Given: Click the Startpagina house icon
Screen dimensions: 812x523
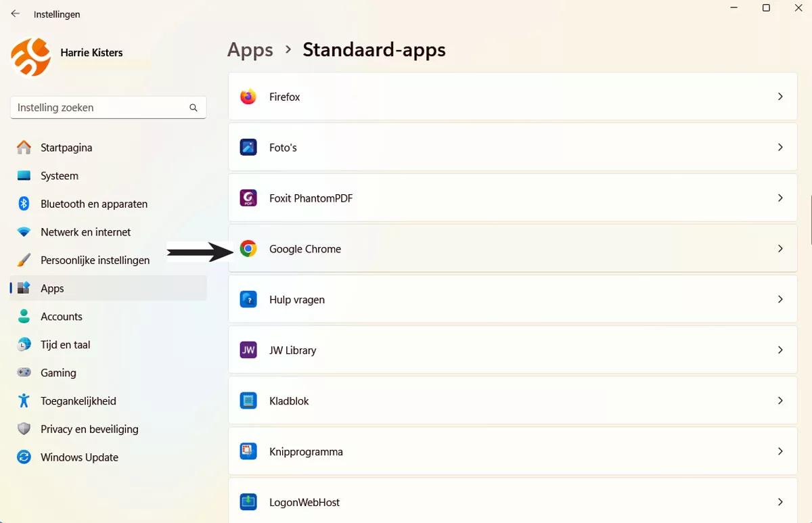Looking at the screenshot, I should pos(24,147).
